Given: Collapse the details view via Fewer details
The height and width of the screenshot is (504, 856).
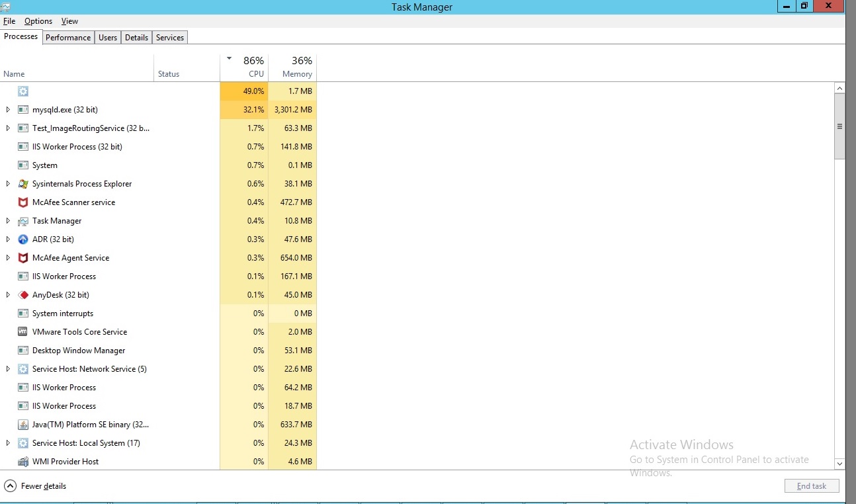Looking at the screenshot, I should tap(35, 486).
